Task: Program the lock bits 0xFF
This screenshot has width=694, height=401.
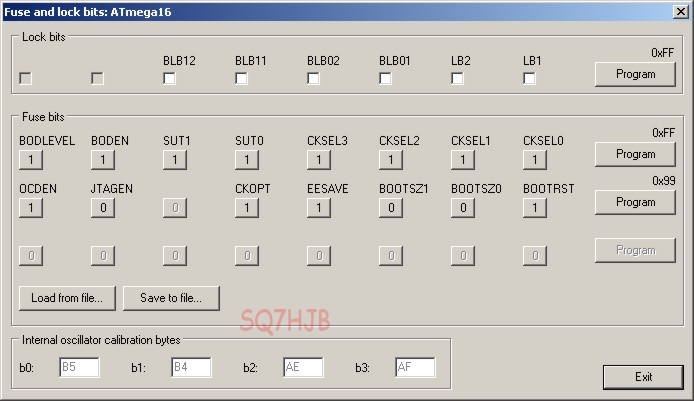Action: pos(635,74)
